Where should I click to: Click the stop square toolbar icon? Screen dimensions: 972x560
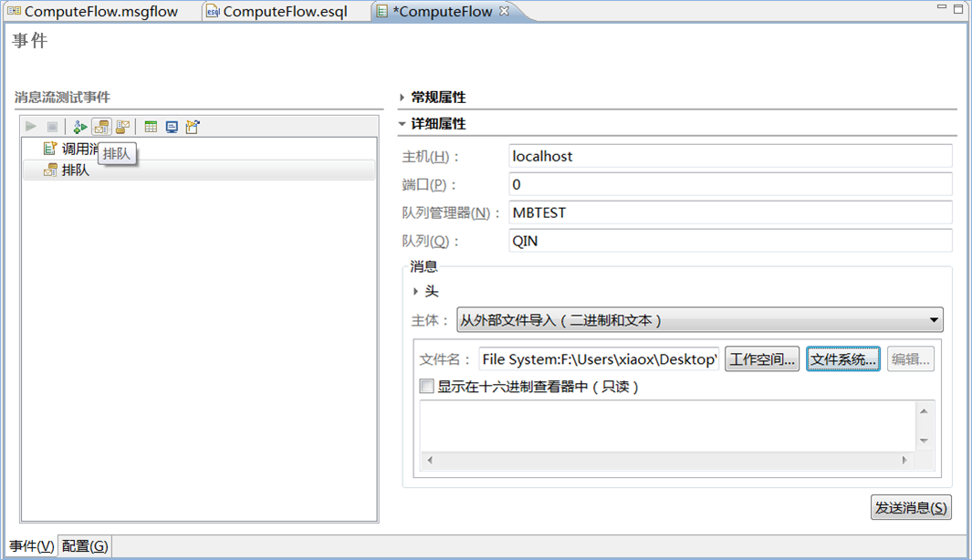click(x=52, y=127)
